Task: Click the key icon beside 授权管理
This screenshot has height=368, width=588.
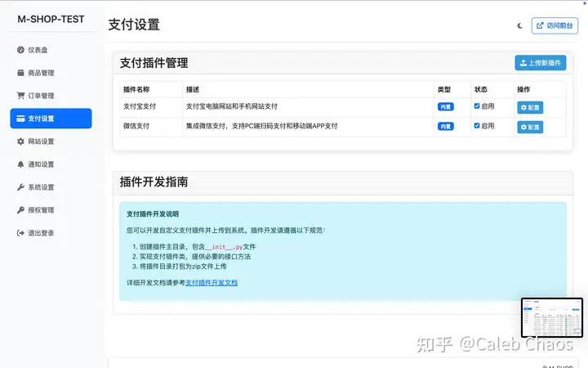Action: point(20,210)
